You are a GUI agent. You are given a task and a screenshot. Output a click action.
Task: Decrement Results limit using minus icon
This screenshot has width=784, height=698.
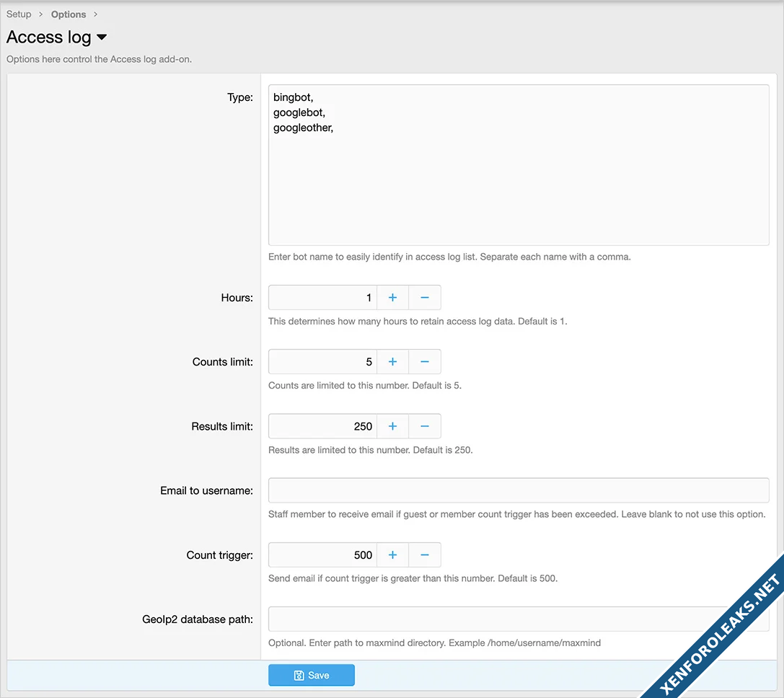point(425,426)
